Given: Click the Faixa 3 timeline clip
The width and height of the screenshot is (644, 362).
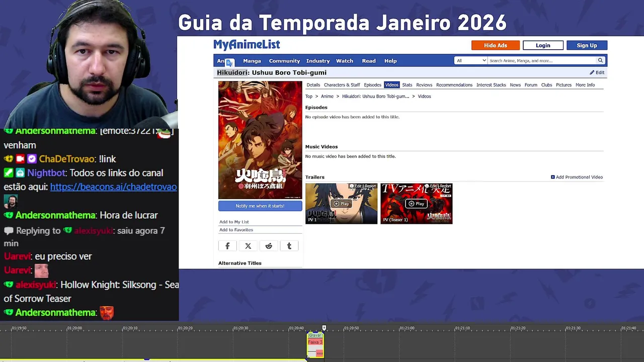Looking at the screenshot, I should pyautogui.click(x=315, y=345).
